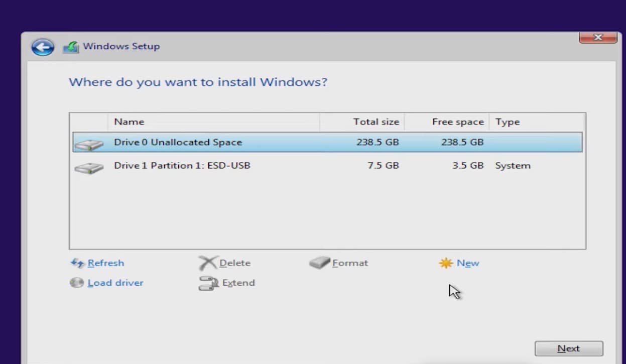This screenshot has height=364, width=626.
Task: Click the Drive 1 disk icon
Action: coord(89,168)
